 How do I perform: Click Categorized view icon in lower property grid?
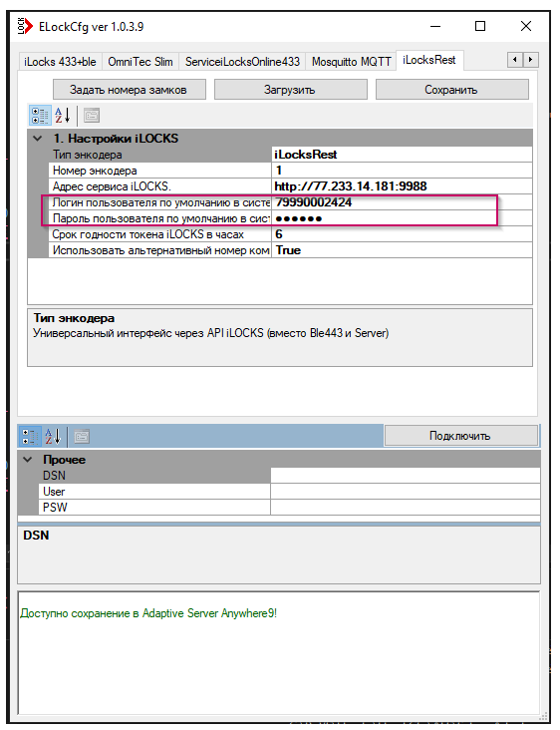tap(29, 437)
